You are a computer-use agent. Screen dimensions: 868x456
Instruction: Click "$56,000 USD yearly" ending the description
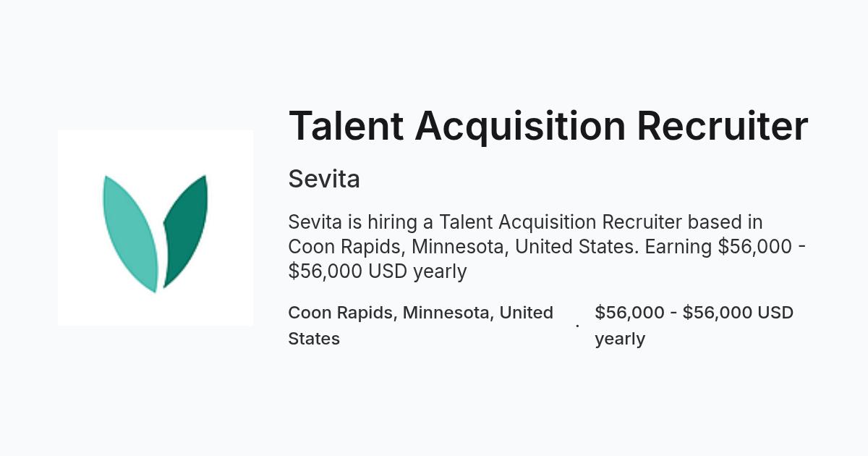pos(378,271)
